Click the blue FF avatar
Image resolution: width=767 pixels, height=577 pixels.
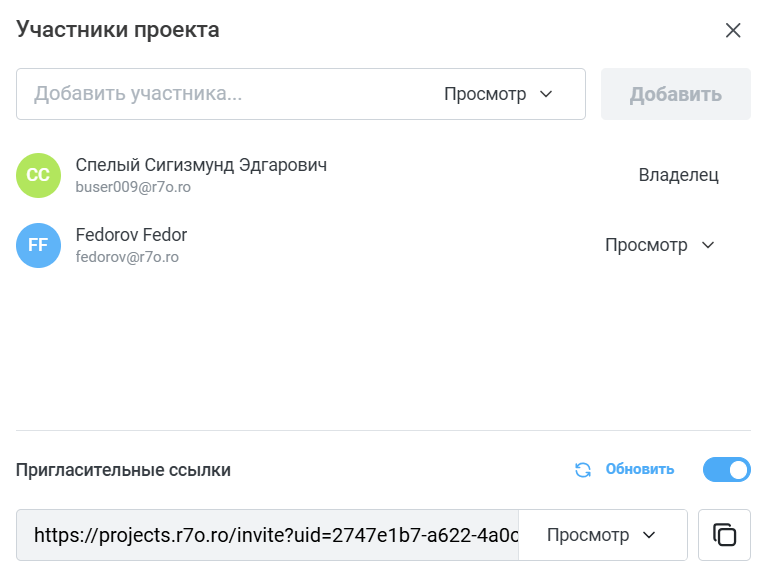(39, 245)
